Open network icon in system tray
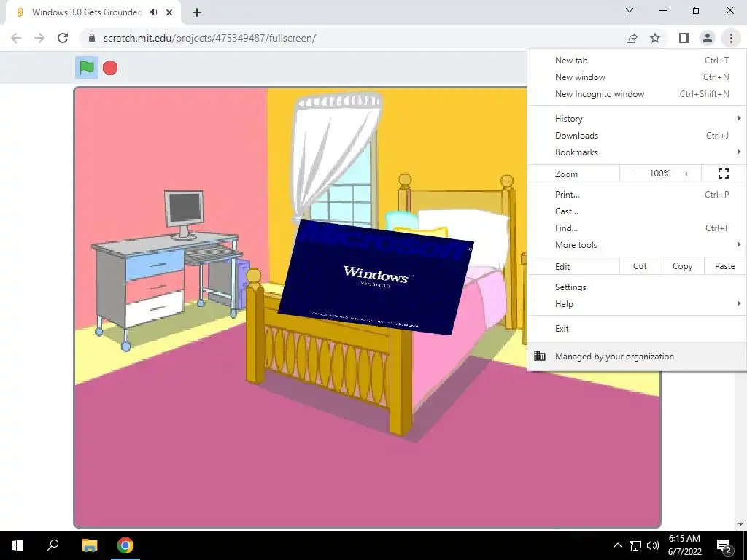The image size is (747, 560). coord(635,545)
